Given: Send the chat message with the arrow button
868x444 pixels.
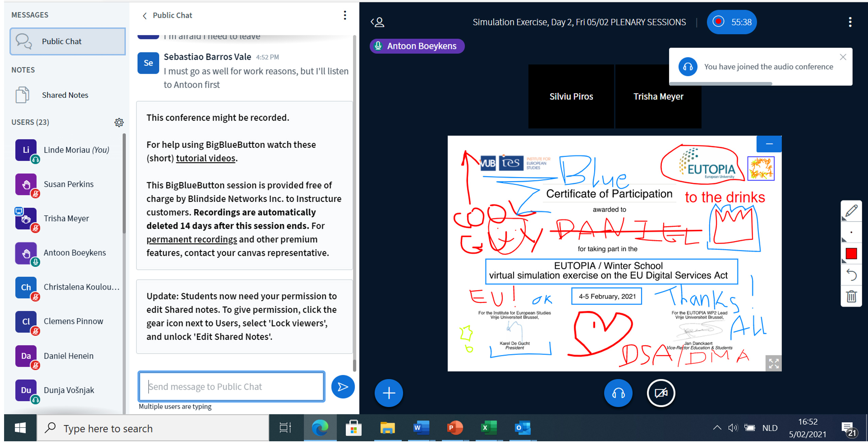Looking at the screenshot, I should [343, 387].
